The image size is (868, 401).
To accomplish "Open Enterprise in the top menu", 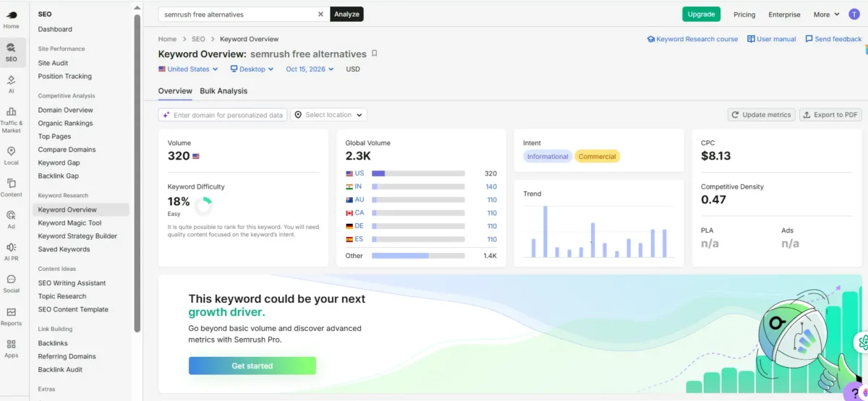I will (784, 14).
